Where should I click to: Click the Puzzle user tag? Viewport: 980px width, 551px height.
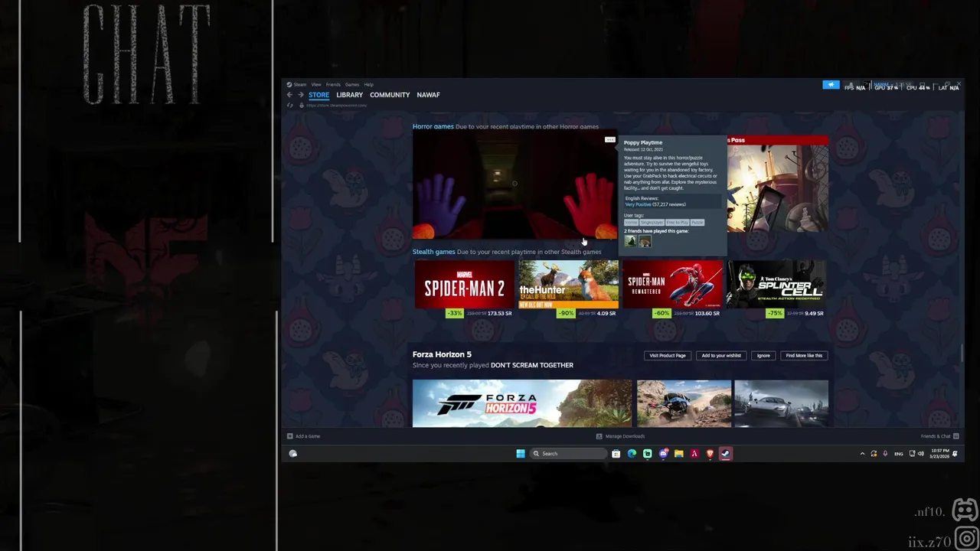[x=697, y=222]
